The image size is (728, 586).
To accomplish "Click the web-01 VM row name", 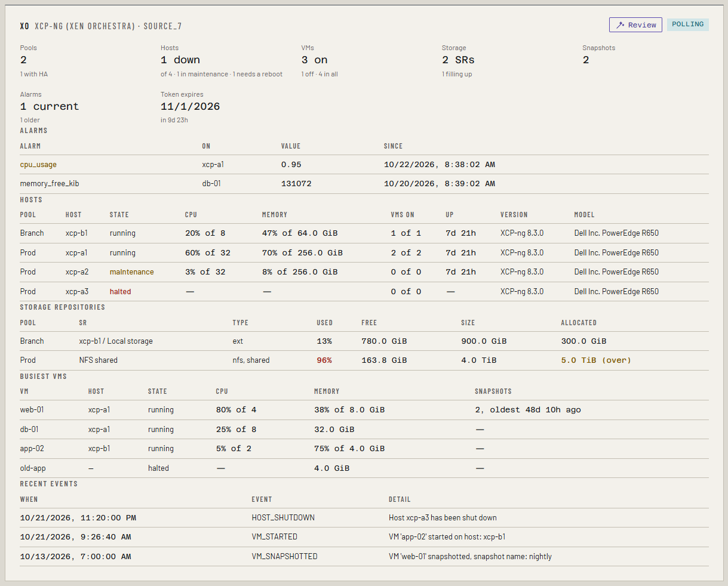I will (32, 410).
